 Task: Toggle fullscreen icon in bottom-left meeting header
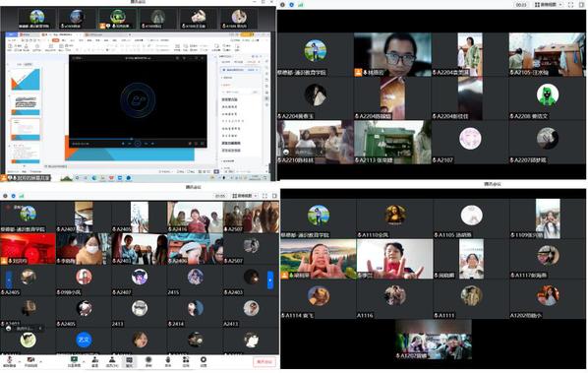pos(265,196)
